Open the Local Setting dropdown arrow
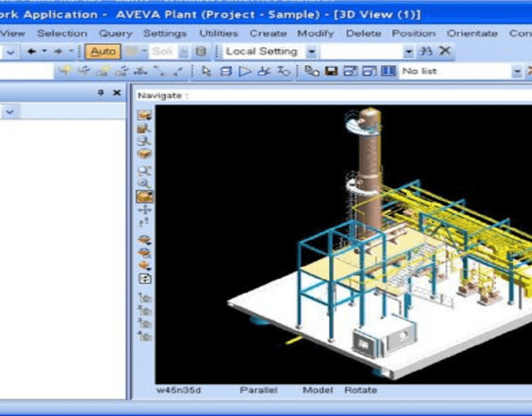Viewport: 532px width, 416px height. [x=311, y=52]
